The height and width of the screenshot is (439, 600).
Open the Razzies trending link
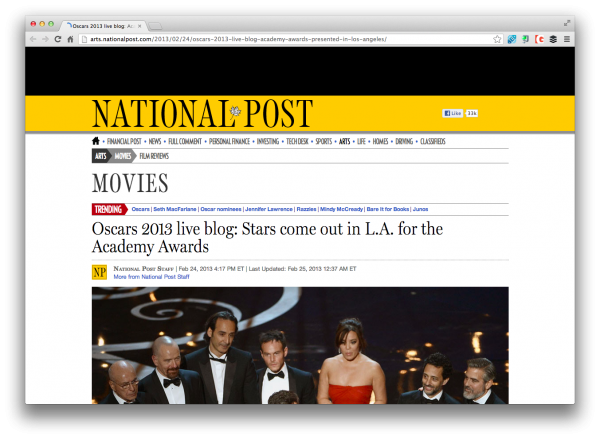(x=307, y=209)
